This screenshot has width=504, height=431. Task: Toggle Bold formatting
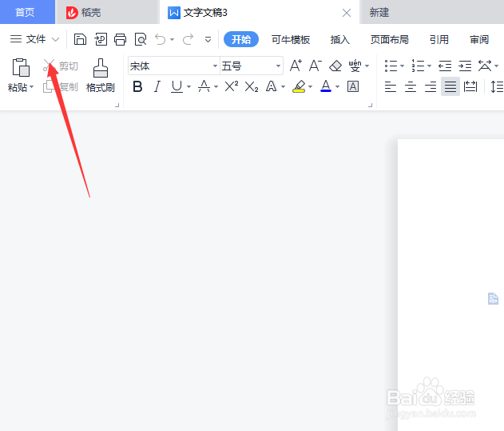coord(137,86)
